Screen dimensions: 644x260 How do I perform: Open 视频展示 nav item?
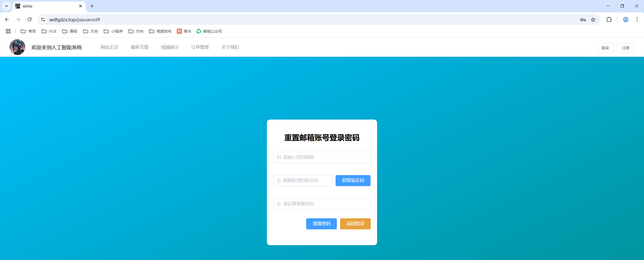(x=170, y=47)
